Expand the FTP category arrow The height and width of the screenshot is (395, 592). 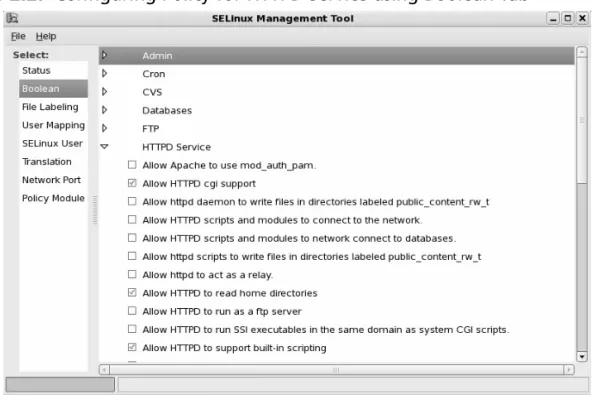point(105,128)
